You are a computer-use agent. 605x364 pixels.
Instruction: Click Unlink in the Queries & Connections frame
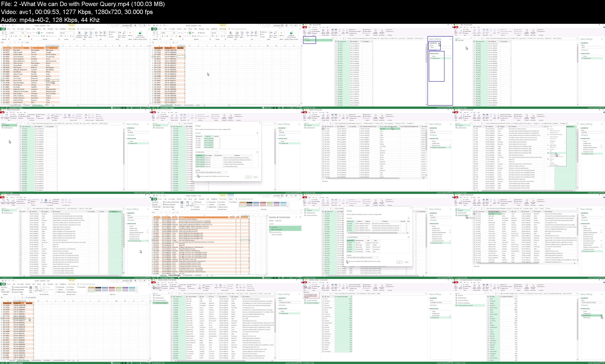pos(197,207)
